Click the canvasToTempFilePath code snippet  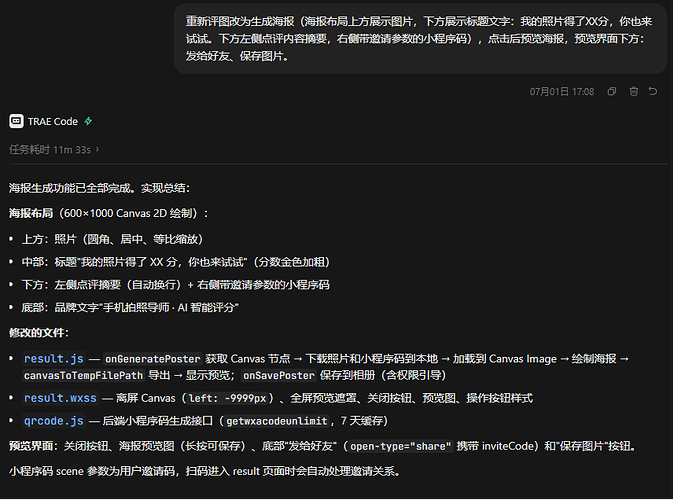pyautogui.click(x=83, y=376)
